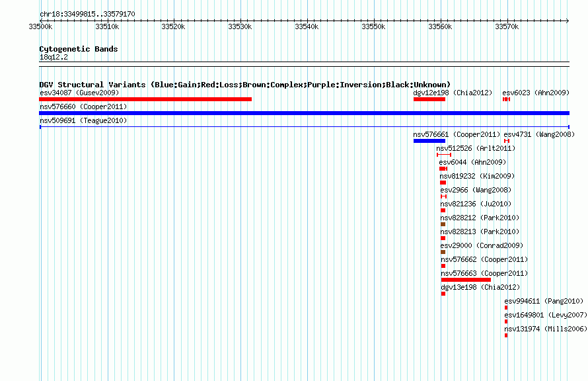The width and height of the screenshot is (588, 381).
Task: Click the Cytogenetic Bands track title
Action: pos(79,49)
